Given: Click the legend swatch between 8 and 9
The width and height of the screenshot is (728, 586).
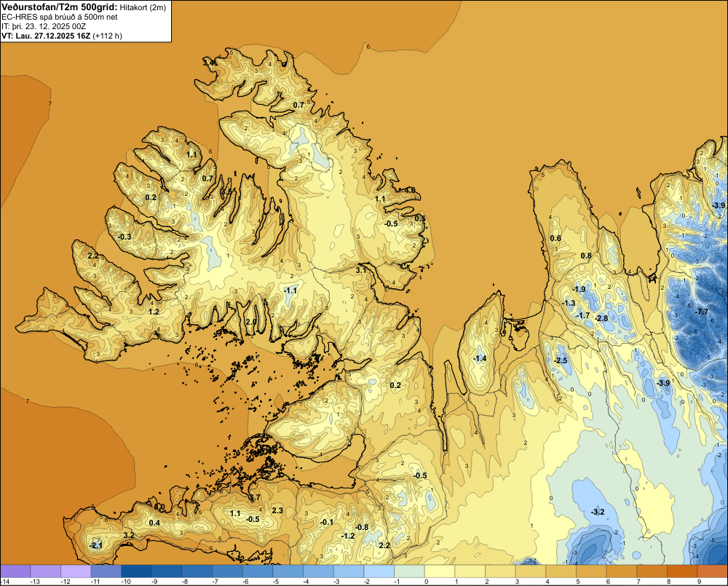Looking at the screenshot, I should click(682, 571).
